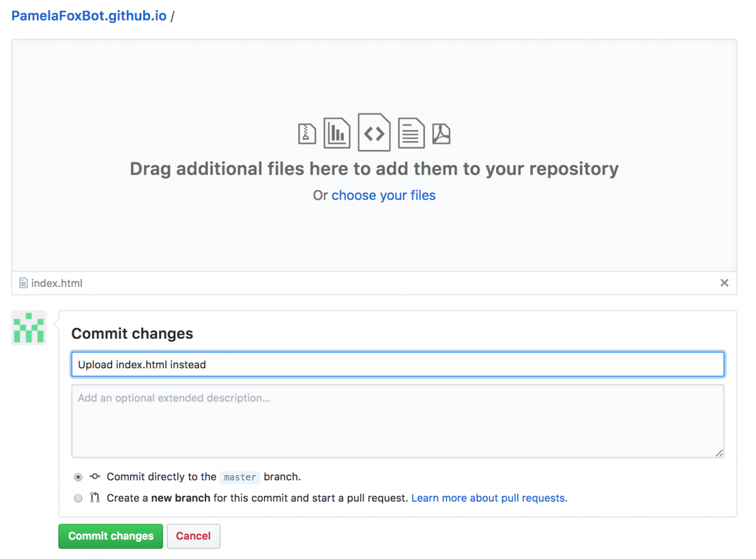Remove the index.html upload with X
This screenshot has width=756, height=559.
[724, 283]
